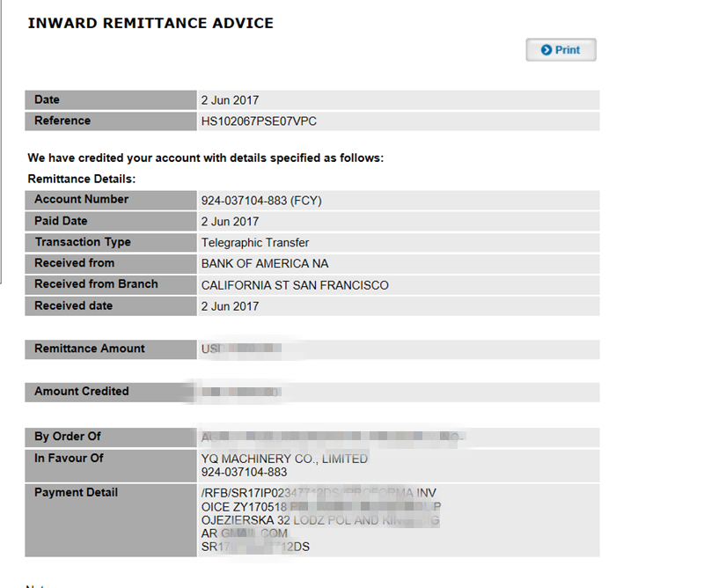Screen dimensions: 704x588
Task: Click the account number 924-037104-883 (FCY) value
Action: 261,201
